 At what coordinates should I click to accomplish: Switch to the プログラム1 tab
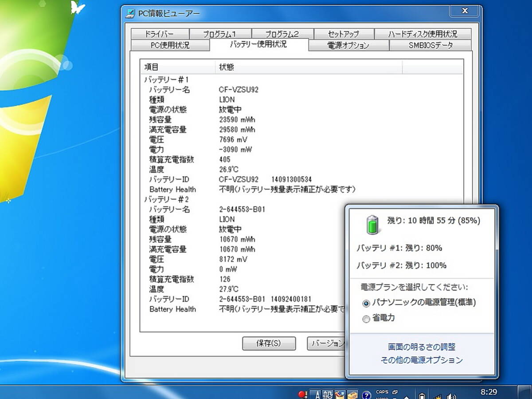[220, 34]
